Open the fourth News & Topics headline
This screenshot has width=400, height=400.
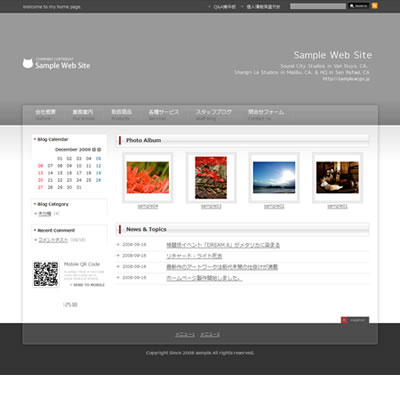(x=204, y=278)
